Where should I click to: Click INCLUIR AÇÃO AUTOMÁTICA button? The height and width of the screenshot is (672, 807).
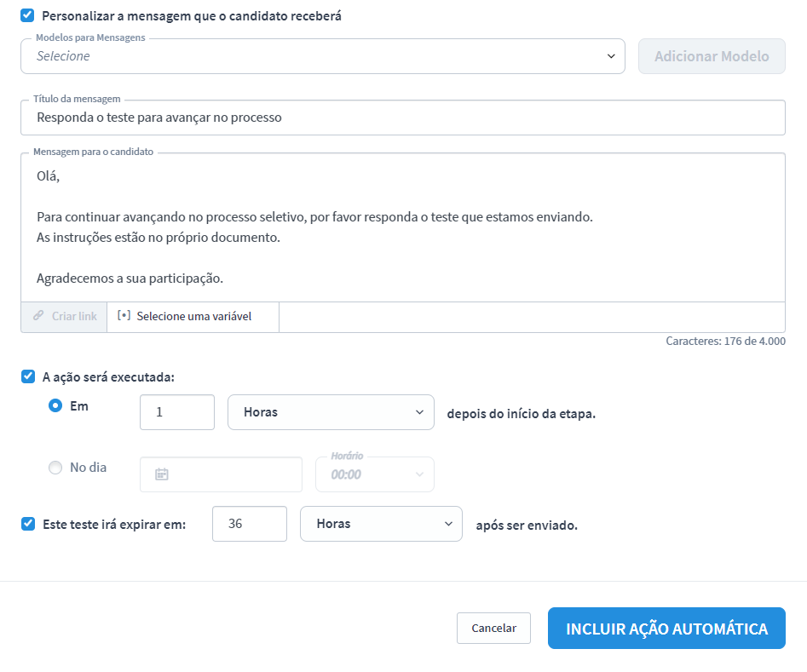[x=666, y=629]
